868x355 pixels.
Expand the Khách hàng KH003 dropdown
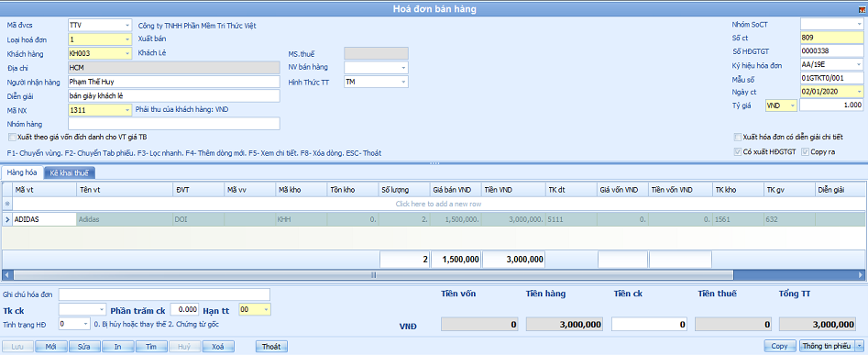coord(126,54)
